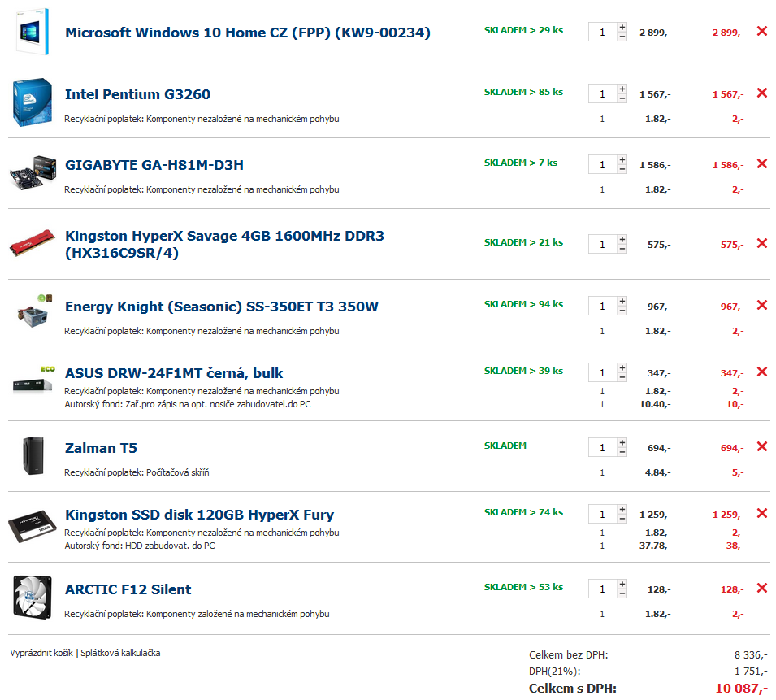Select the '10 087,-' grand total amount
Viewport: 776px width, 700px height.
point(741,689)
